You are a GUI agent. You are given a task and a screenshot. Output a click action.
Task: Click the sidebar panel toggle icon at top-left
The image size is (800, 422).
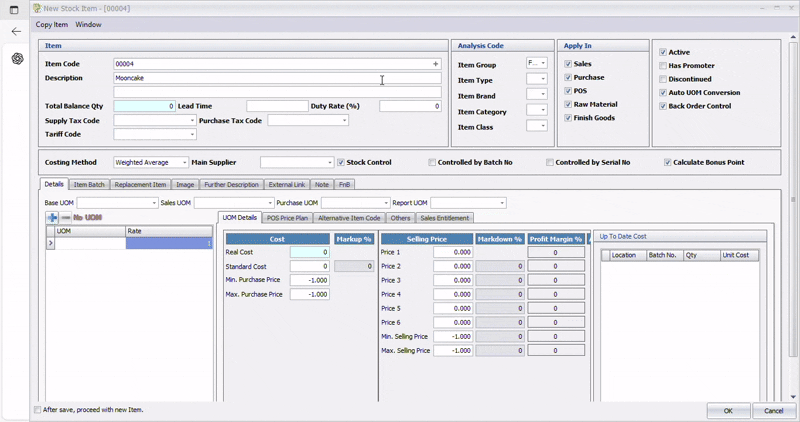click(14, 9)
